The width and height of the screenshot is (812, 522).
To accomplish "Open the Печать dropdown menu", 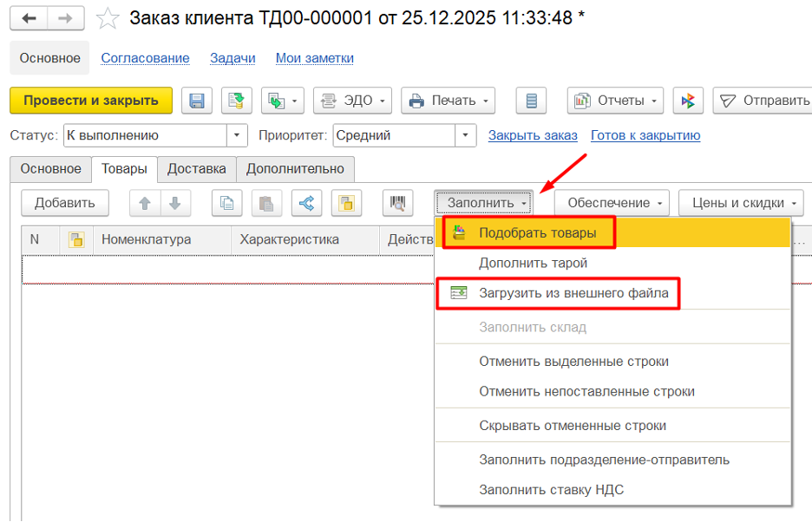I will [x=448, y=101].
